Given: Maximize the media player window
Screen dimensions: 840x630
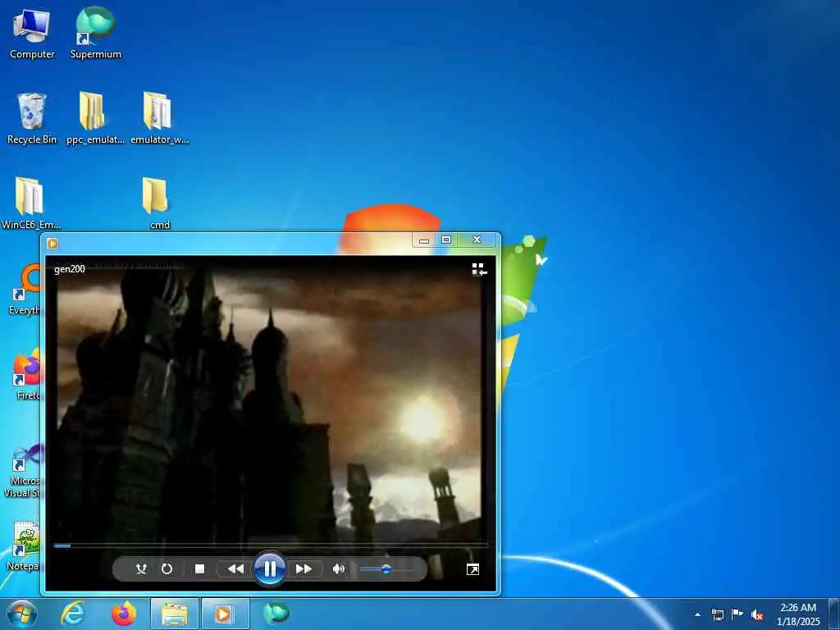Looking at the screenshot, I should click(x=446, y=240).
